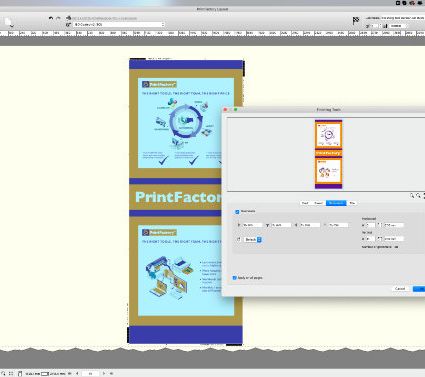425x377 pixels.
Task: Jump to the last page in the status bar
Action: click(x=111, y=374)
